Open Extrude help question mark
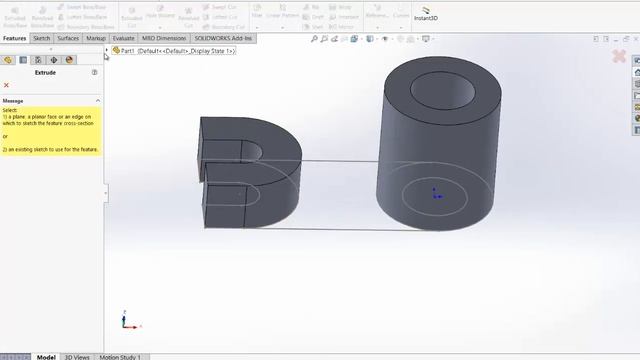This screenshot has height=360, width=640. (95, 72)
